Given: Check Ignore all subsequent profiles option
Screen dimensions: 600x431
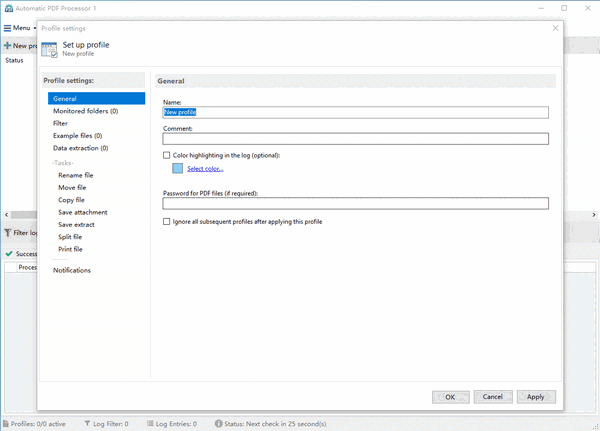Looking at the screenshot, I should coord(166,221).
